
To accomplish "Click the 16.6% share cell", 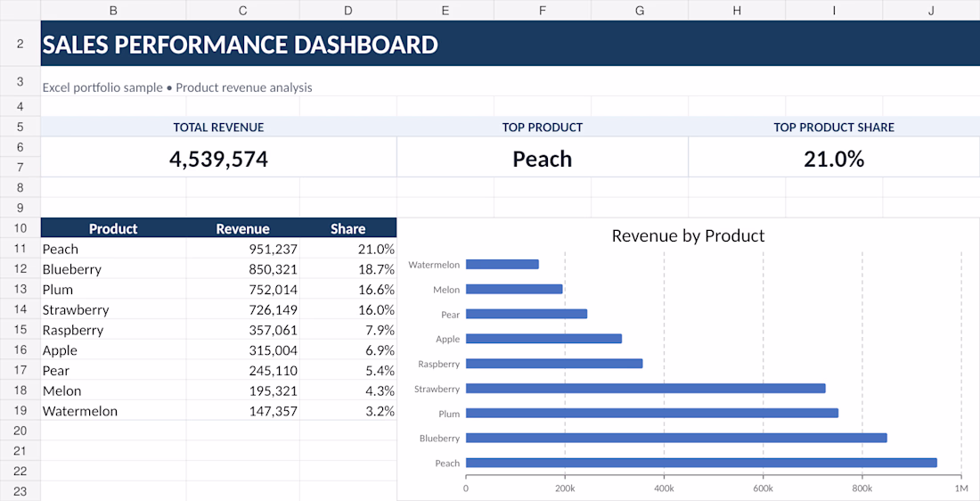I will [x=348, y=289].
